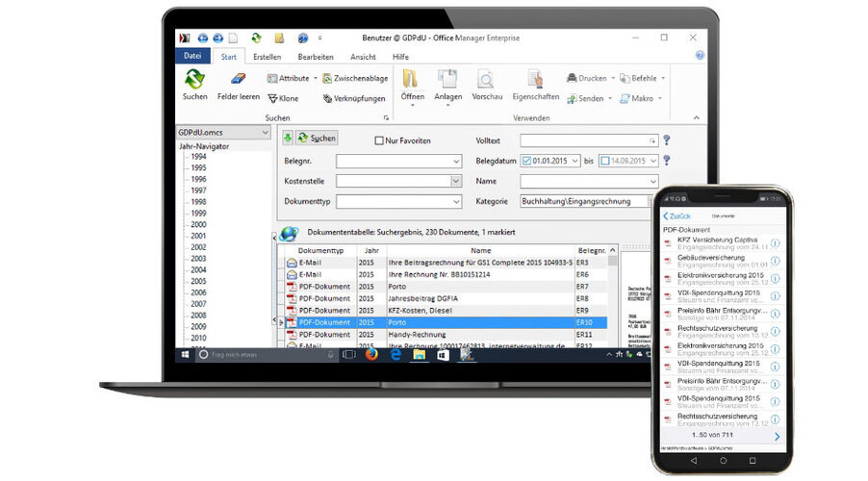Enable the Nur Favoriten checkbox
The height and width of the screenshot is (481, 868).
[x=379, y=140]
